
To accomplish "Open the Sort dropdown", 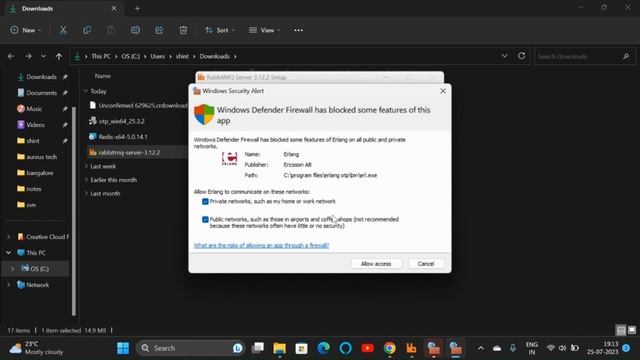I will point(220,30).
